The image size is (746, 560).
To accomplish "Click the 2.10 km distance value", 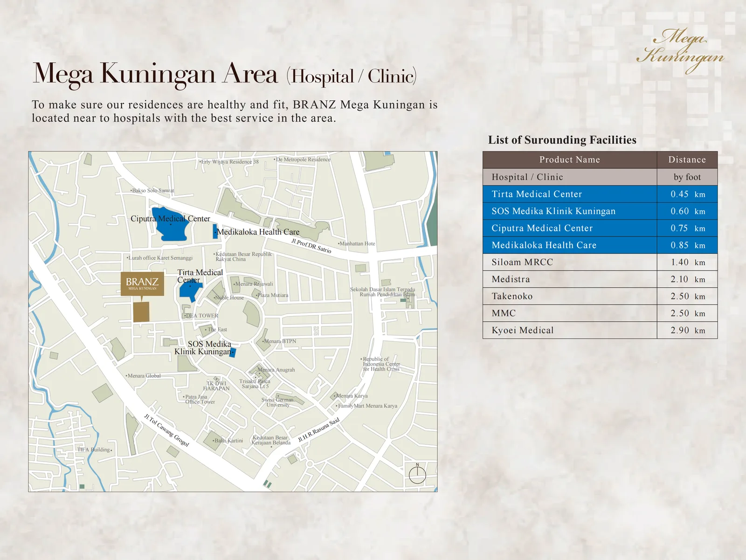I will pos(688,279).
